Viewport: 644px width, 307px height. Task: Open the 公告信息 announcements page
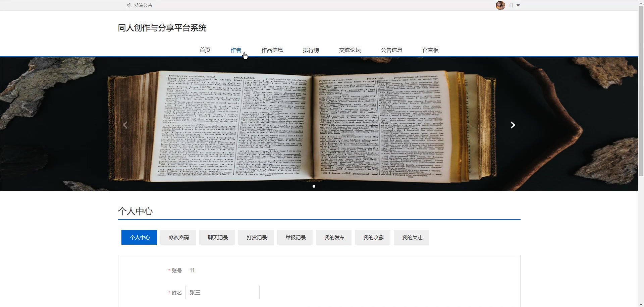(391, 50)
